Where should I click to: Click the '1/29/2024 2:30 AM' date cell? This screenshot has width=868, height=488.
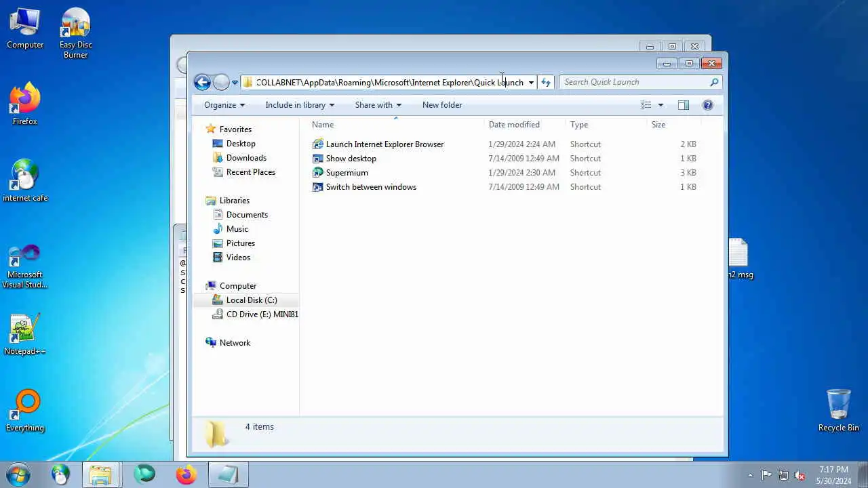coord(521,173)
